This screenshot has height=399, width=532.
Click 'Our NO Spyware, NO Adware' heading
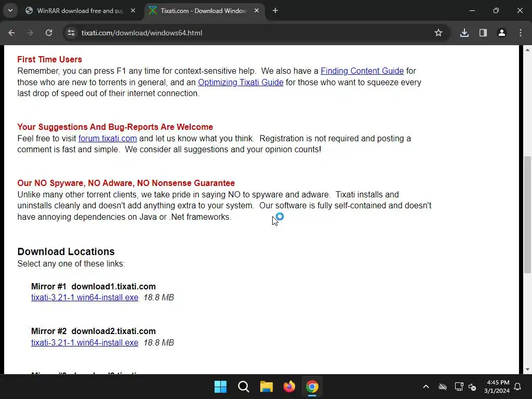[x=126, y=183]
